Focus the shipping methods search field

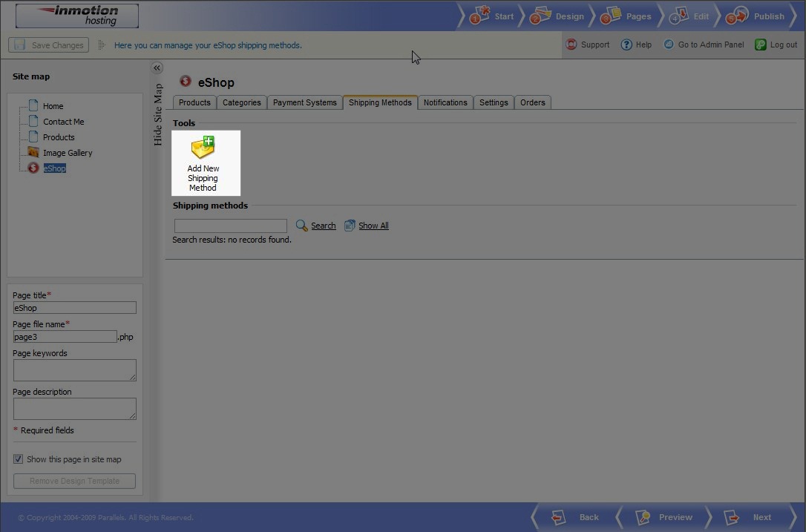coord(231,226)
